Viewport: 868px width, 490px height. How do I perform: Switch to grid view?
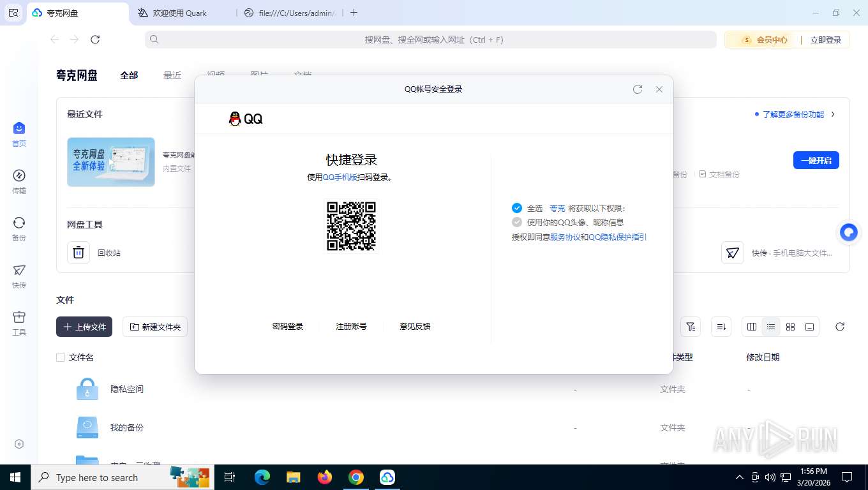click(x=790, y=327)
